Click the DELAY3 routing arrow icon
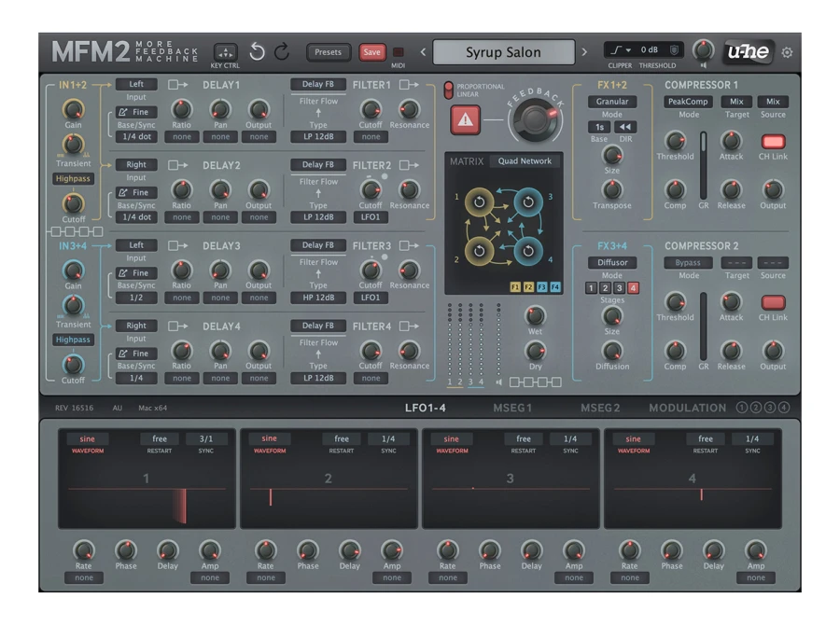Viewport: 840px width, 625px height. tap(178, 245)
